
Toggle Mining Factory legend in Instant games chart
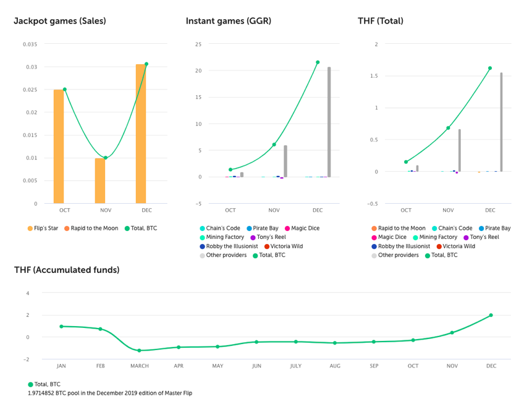[x=222, y=237]
